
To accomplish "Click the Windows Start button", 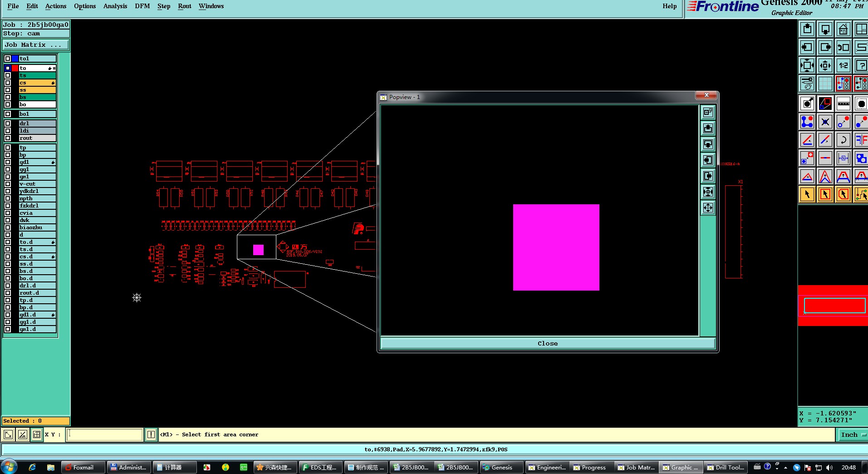I will click(x=9, y=467).
